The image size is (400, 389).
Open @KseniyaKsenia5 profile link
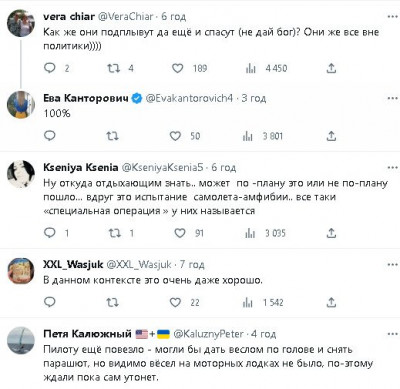(x=162, y=167)
